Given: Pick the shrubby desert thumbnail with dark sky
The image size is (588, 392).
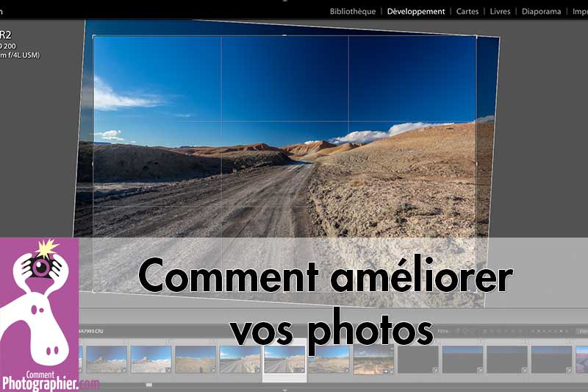Looking at the screenshot, I should [373, 360].
